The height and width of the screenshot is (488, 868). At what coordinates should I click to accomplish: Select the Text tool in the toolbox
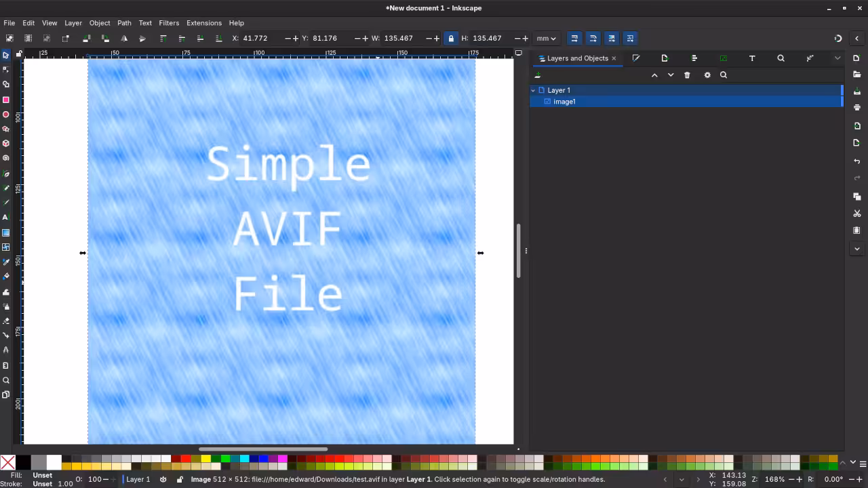(x=6, y=216)
